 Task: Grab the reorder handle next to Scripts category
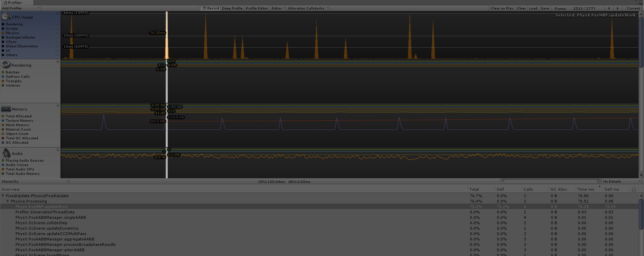point(57,28)
